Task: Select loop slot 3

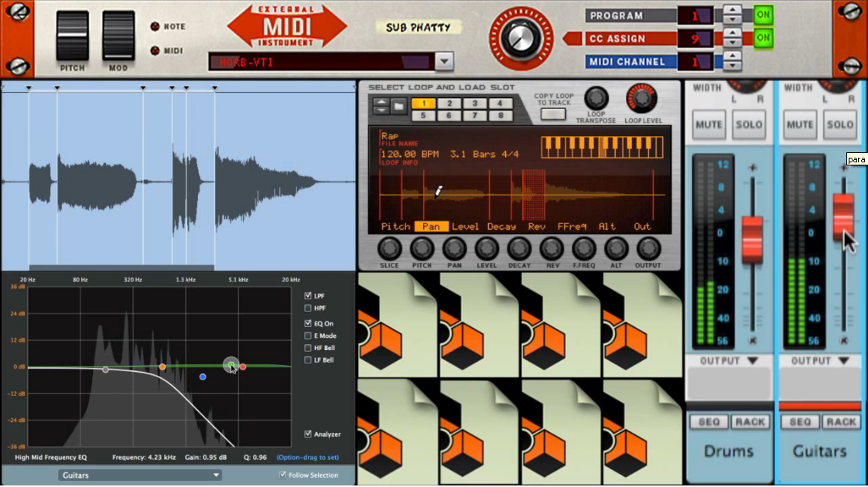Action: click(x=475, y=104)
